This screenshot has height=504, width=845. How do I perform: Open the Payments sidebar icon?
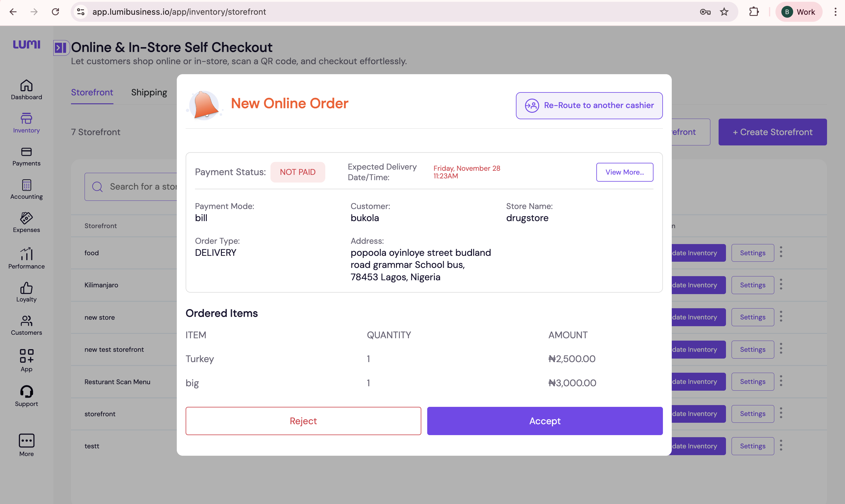point(26,156)
